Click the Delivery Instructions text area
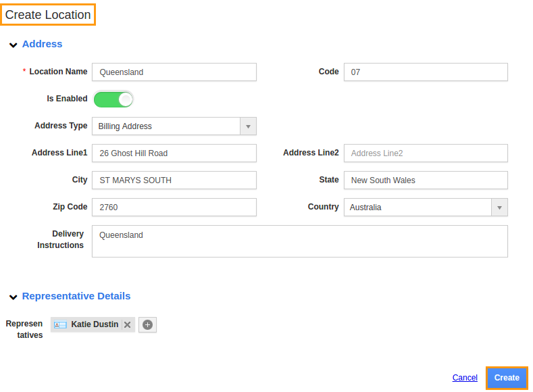The height and width of the screenshot is (392, 533). tap(299, 241)
